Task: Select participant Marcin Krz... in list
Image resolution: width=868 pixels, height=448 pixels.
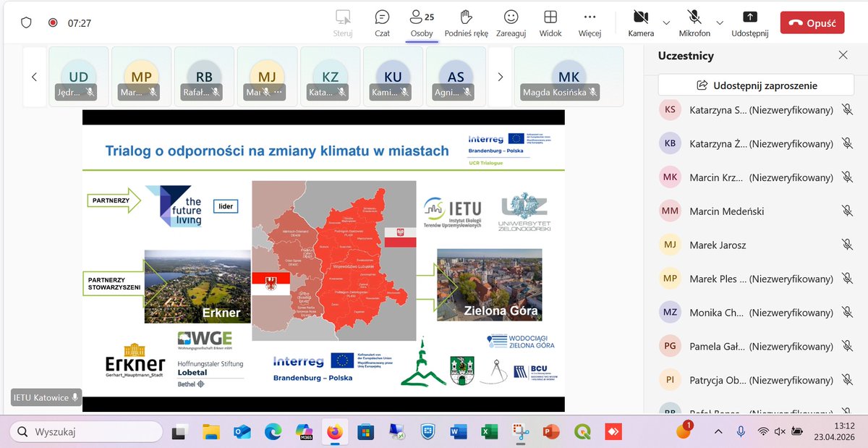Action: tap(756, 177)
